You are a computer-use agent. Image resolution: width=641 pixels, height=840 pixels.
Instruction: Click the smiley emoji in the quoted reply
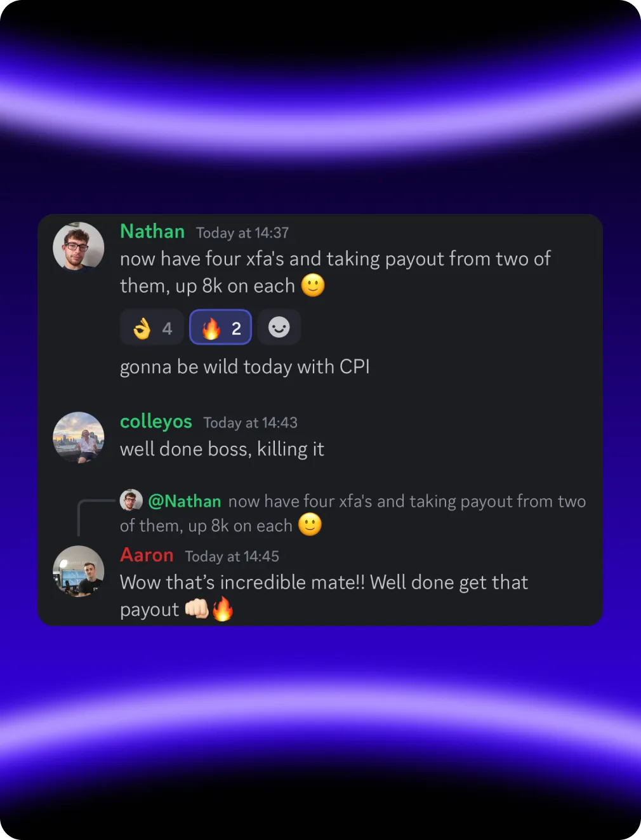pos(310,524)
